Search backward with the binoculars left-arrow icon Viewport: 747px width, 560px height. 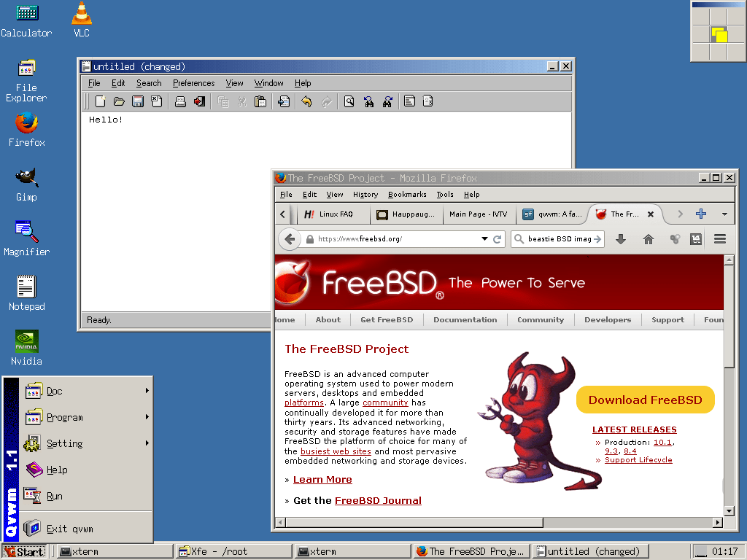pos(368,101)
